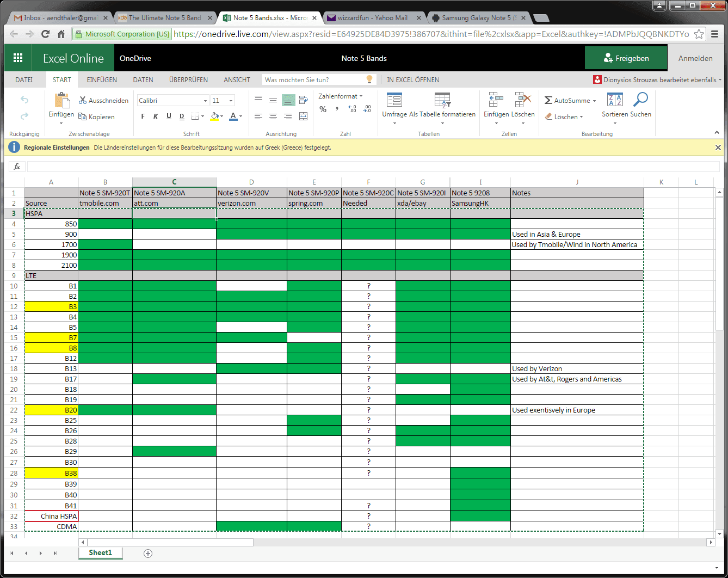728x578 pixels.
Task: Open fill color dropdown arrow
Action: click(223, 116)
